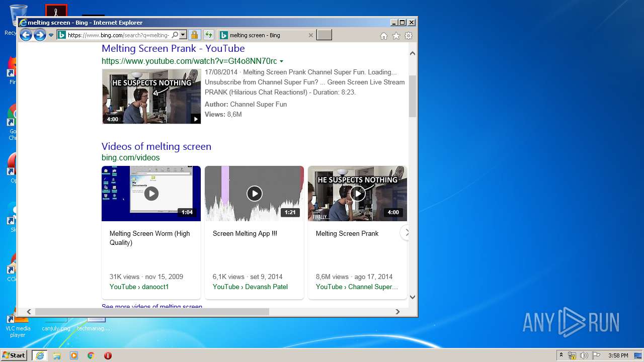644x362 pixels.
Task: Open 'Melting Screen Worm (High Quality)' title
Action: [x=150, y=238]
